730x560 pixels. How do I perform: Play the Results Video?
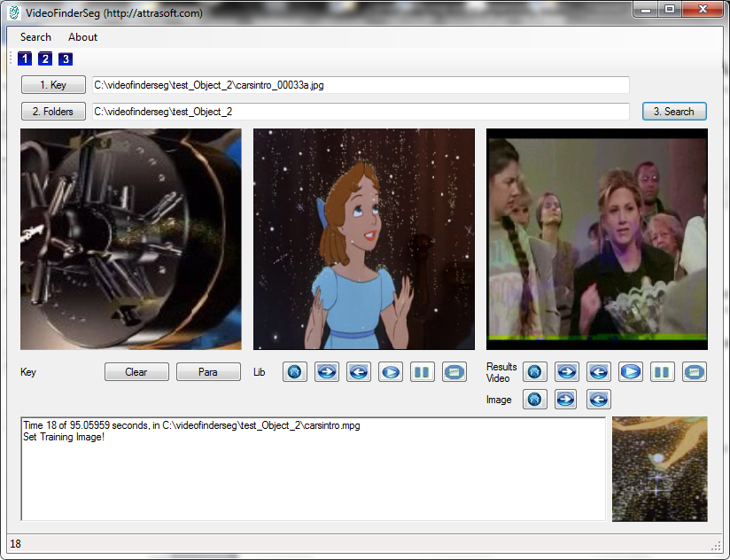631,372
